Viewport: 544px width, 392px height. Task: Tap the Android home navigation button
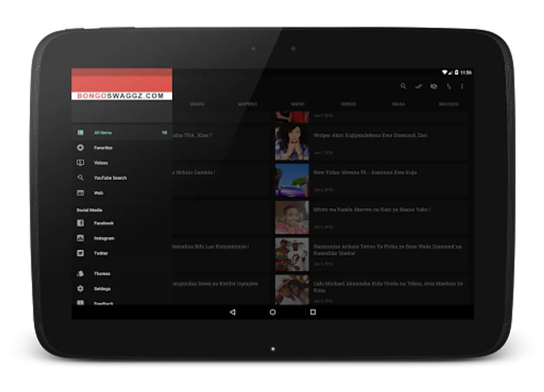[273, 312]
